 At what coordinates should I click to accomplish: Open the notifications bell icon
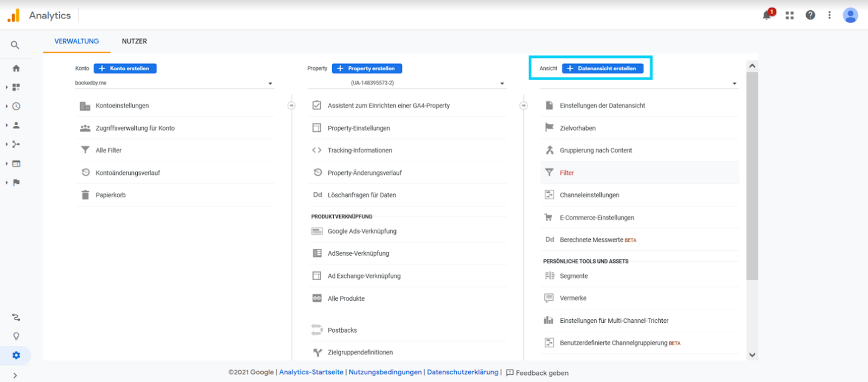pyautogui.click(x=767, y=15)
